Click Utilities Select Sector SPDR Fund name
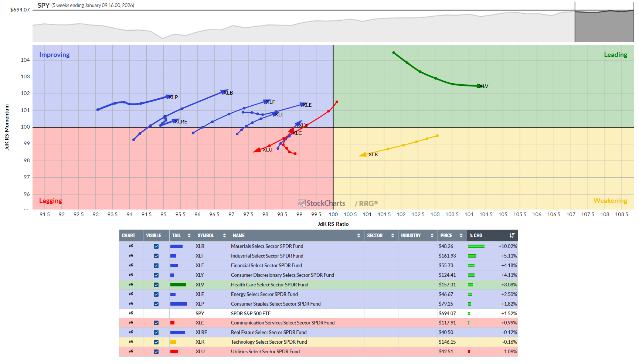Image resolution: width=639 pixels, height=364 pixels. click(265, 351)
